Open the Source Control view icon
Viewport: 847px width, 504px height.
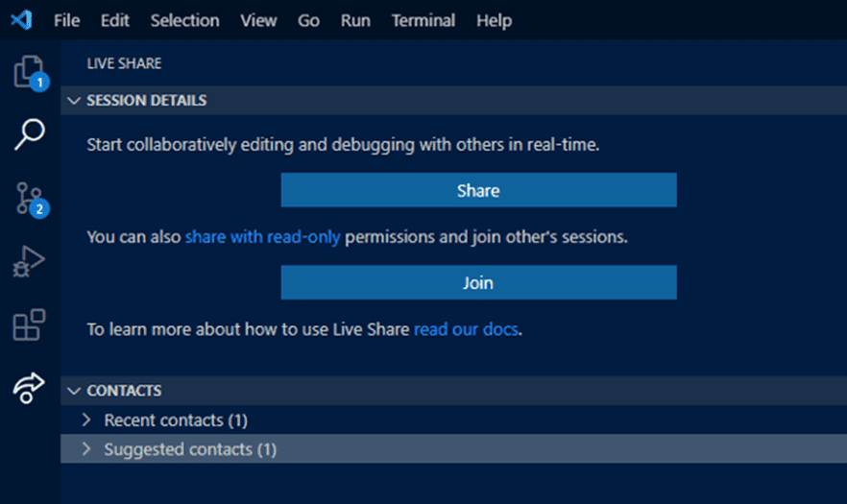[31, 200]
